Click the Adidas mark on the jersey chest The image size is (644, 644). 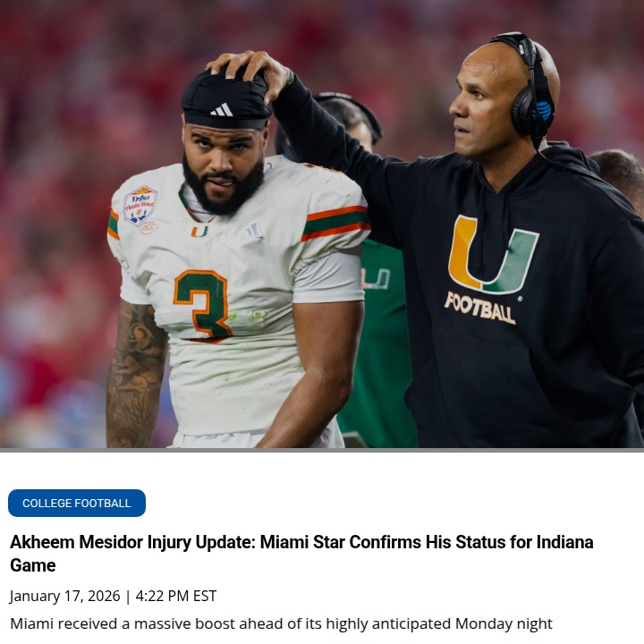click(253, 230)
